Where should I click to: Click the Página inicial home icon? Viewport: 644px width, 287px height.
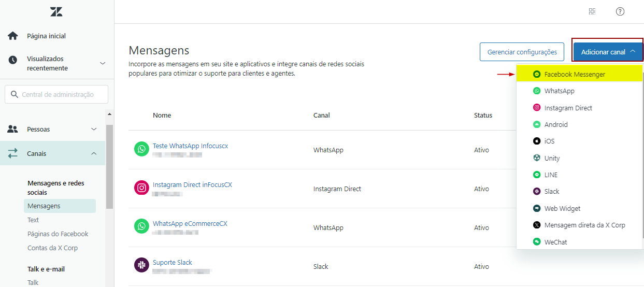point(13,36)
